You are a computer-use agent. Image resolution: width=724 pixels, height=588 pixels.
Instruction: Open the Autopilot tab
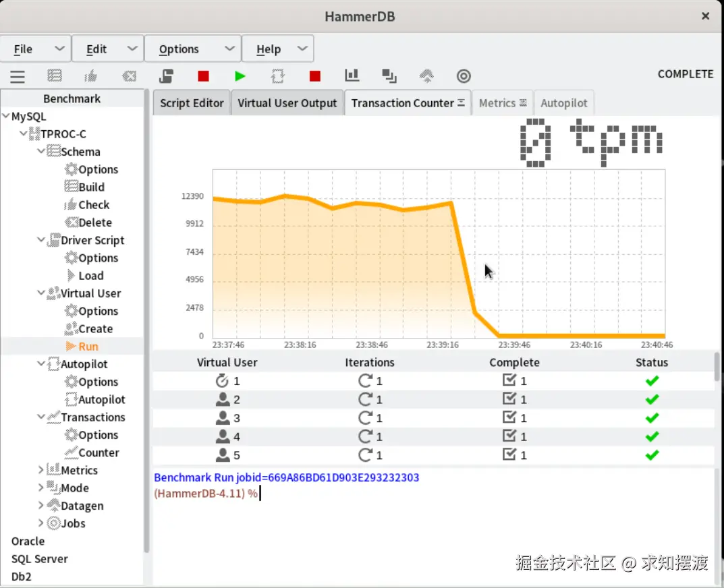[x=564, y=103]
